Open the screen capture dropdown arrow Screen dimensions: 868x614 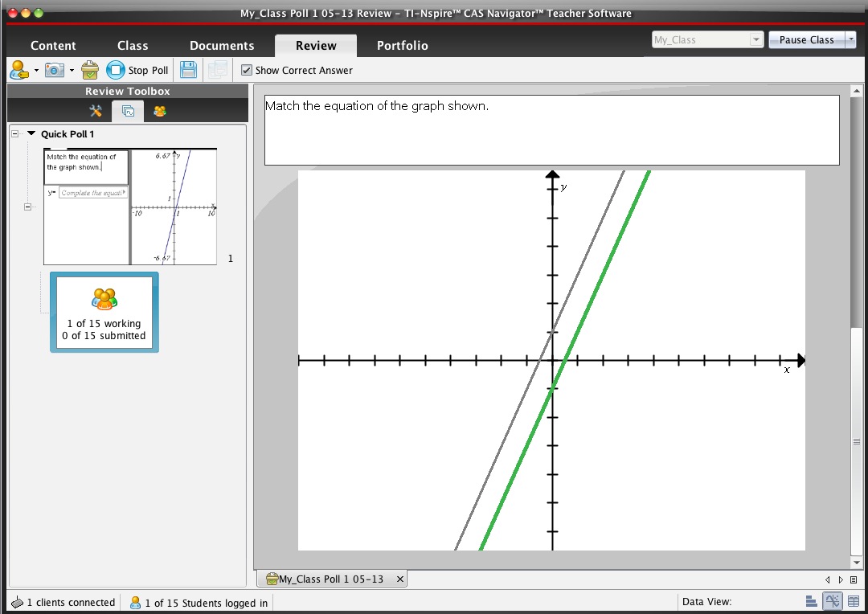tap(72, 71)
